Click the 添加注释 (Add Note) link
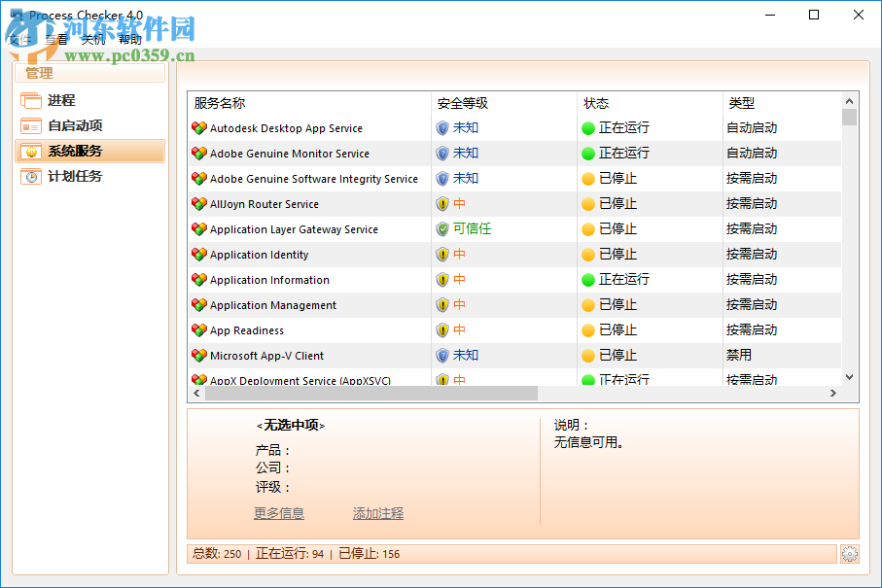Viewport: 882px width, 588px height. 377,512
